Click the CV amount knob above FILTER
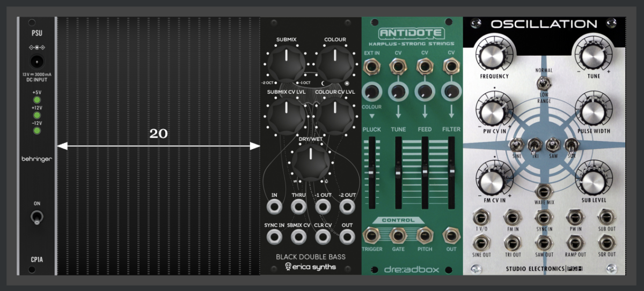Viewport: 644px width, 291px height. [451, 91]
